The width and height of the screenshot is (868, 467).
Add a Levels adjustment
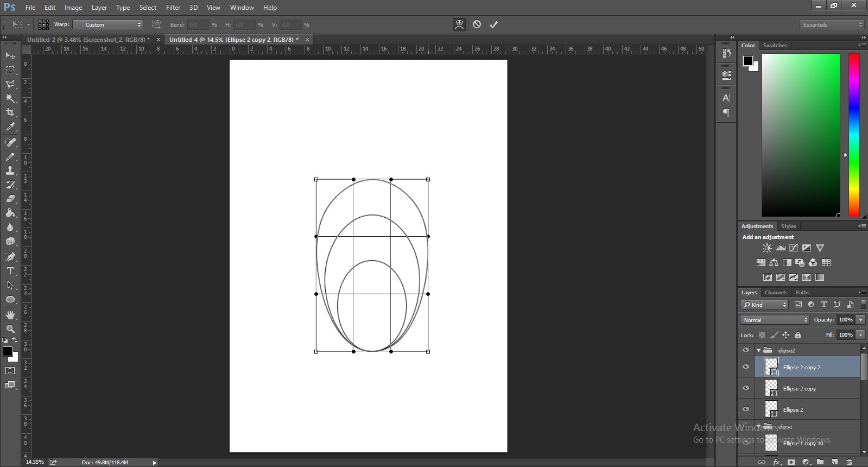tap(780, 248)
